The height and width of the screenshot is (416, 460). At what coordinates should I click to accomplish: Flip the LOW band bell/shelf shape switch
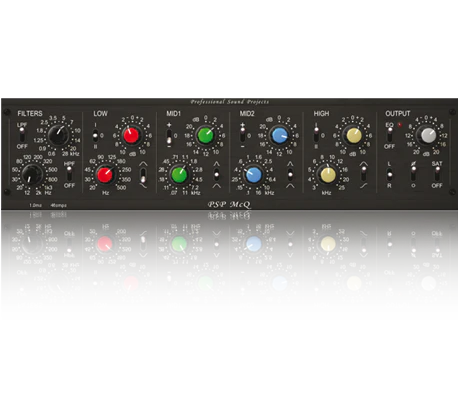tap(143, 175)
